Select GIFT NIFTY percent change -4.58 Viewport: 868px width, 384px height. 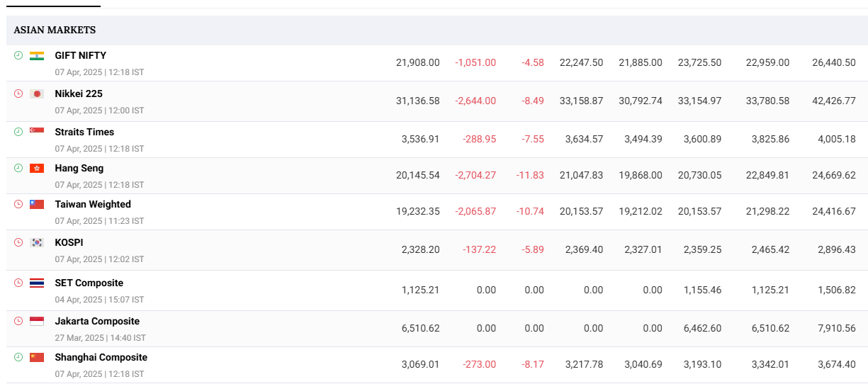coord(533,62)
